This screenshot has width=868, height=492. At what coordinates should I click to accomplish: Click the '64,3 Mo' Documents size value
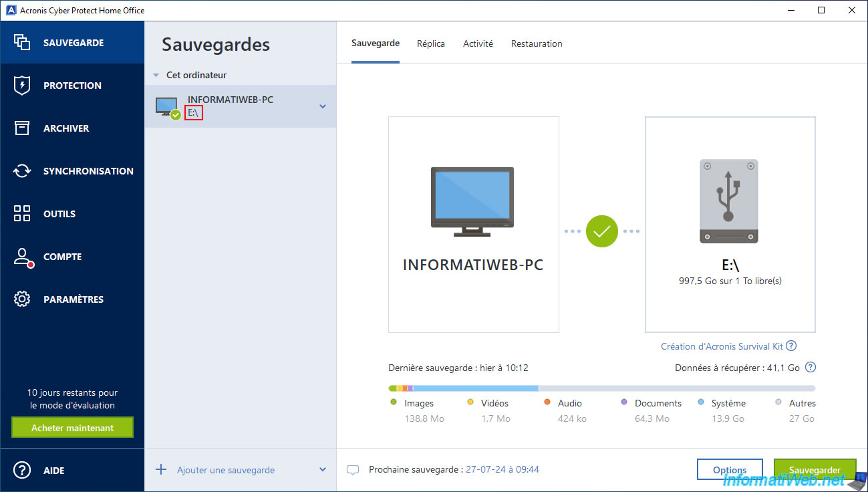[652, 418]
